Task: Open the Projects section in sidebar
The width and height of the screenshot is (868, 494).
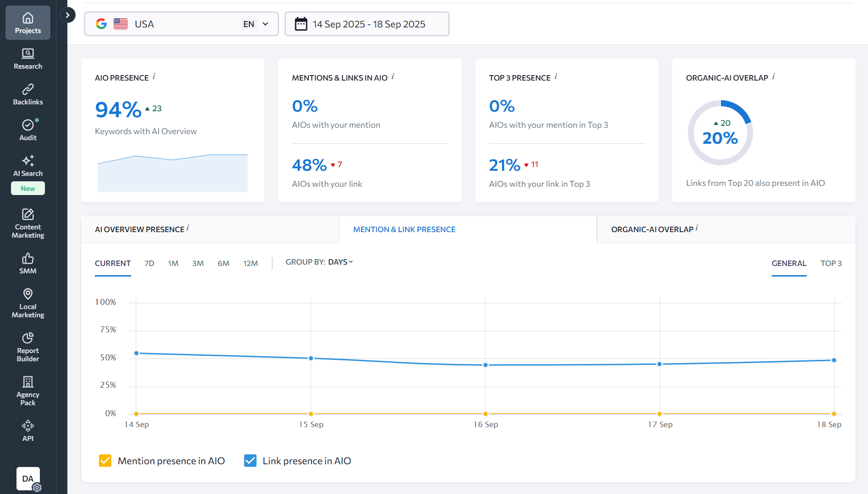Action: tap(28, 23)
